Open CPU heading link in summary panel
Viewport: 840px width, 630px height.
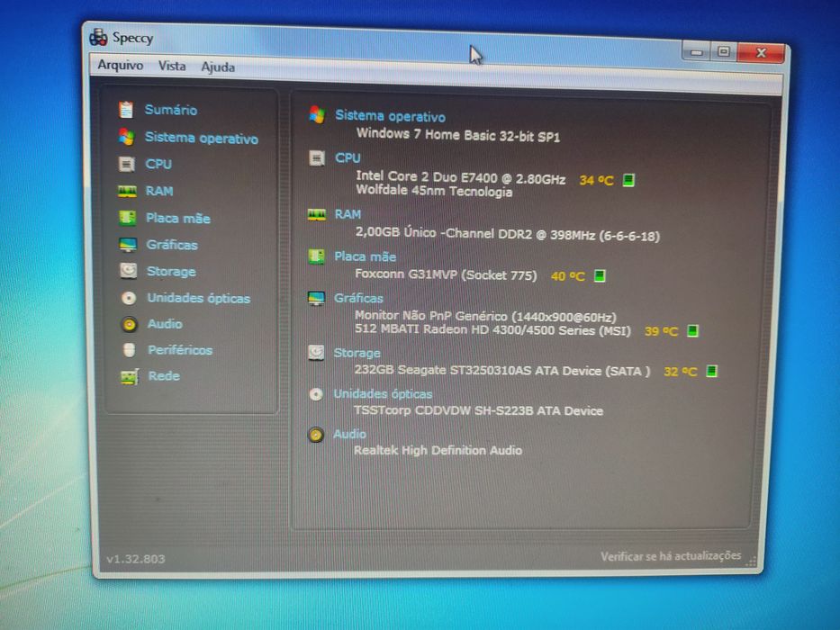tap(348, 158)
